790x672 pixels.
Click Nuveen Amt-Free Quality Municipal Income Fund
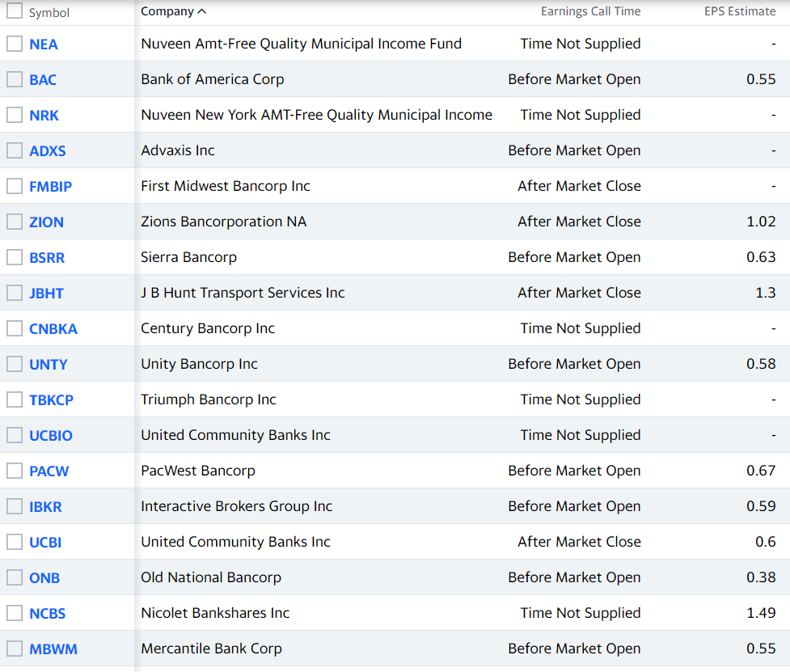(x=302, y=44)
